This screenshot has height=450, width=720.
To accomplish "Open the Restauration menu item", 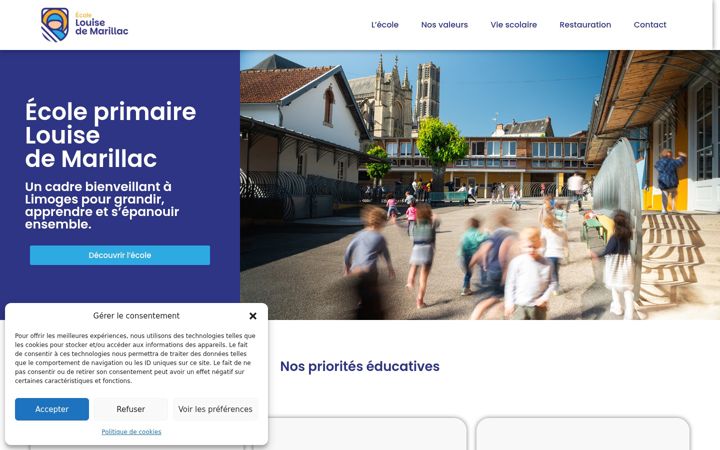I will [585, 25].
